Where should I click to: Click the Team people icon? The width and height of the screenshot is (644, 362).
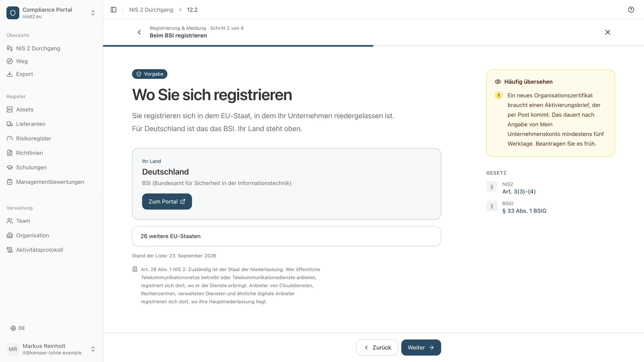tap(10, 221)
